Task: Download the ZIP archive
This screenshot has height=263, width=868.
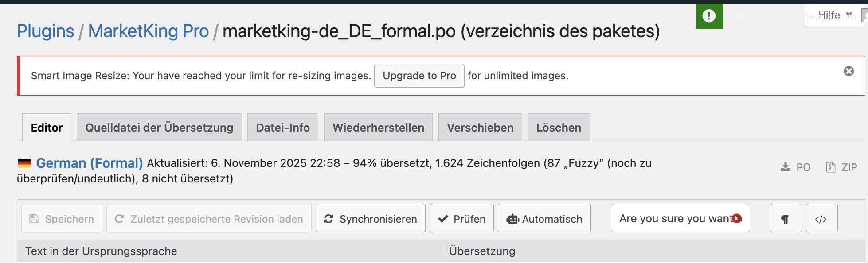Action: point(841,167)
